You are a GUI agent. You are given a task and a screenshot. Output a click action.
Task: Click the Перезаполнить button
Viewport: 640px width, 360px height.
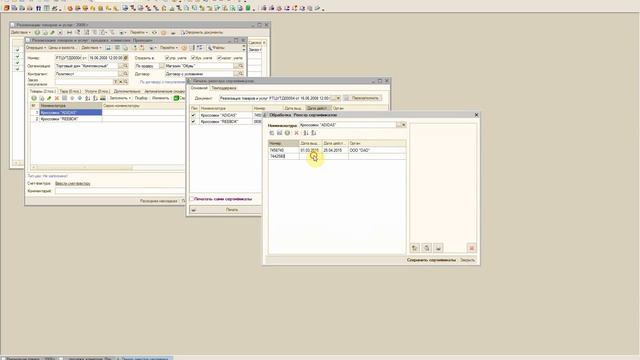point(363,98)
